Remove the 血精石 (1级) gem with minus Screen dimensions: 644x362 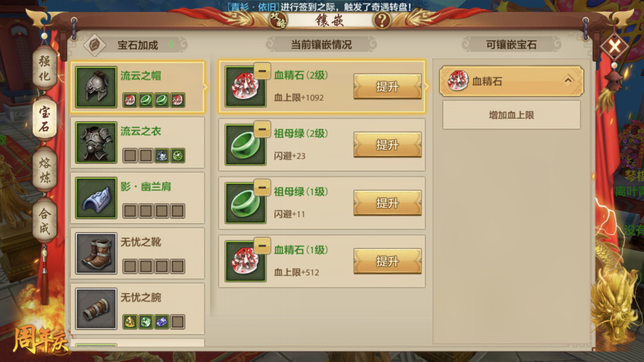point(262,246)
